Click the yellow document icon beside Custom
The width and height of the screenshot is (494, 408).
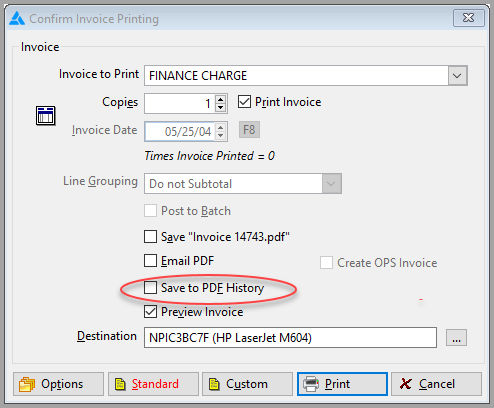click(x=214, y=384)
